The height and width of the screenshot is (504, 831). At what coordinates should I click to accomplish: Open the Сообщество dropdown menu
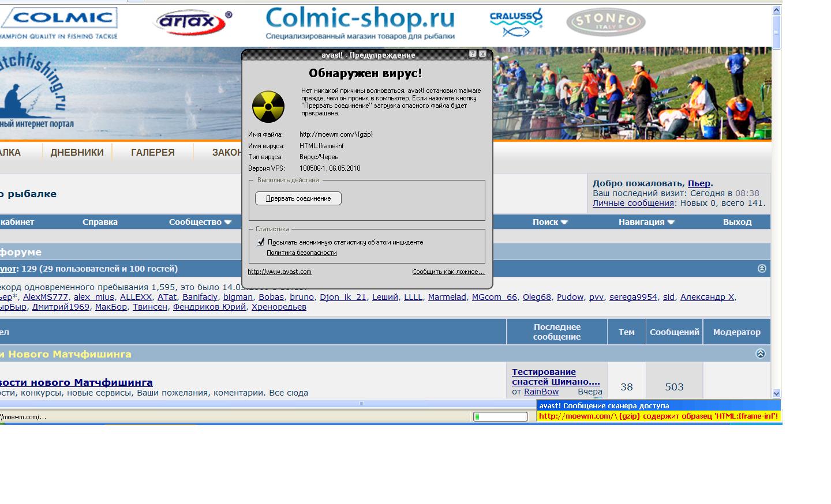coord(200,222)
